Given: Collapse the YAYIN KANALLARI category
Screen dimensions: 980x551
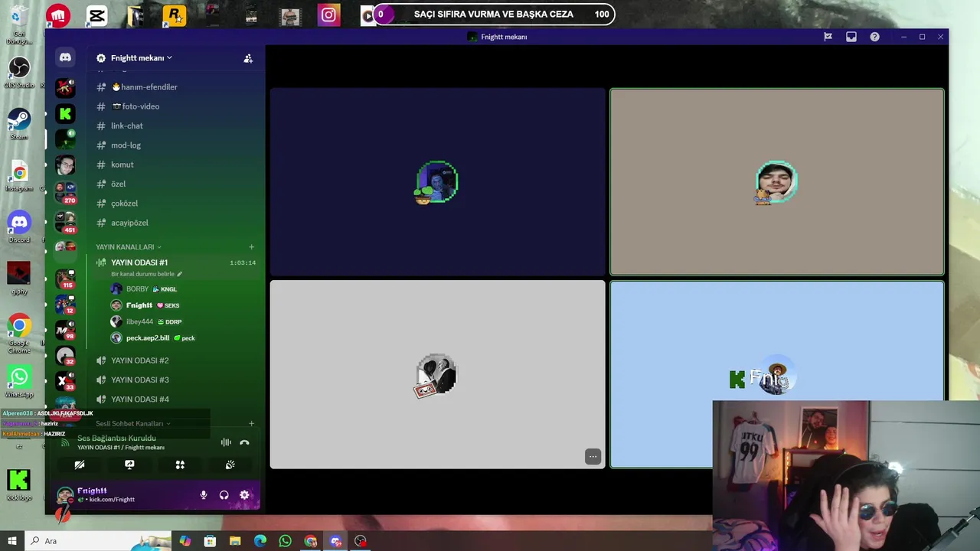Looking at the screenshot, I should coord(129,247).
